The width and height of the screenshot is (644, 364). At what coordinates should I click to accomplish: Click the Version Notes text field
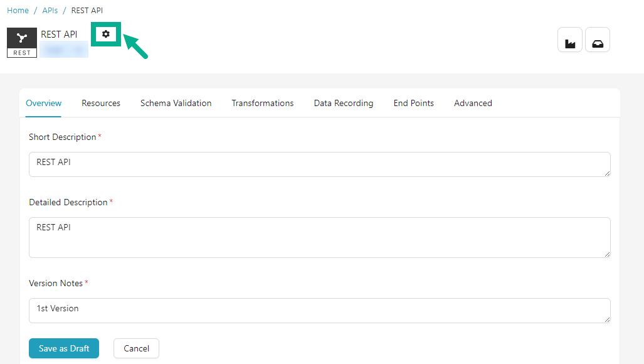coord(319,310)
